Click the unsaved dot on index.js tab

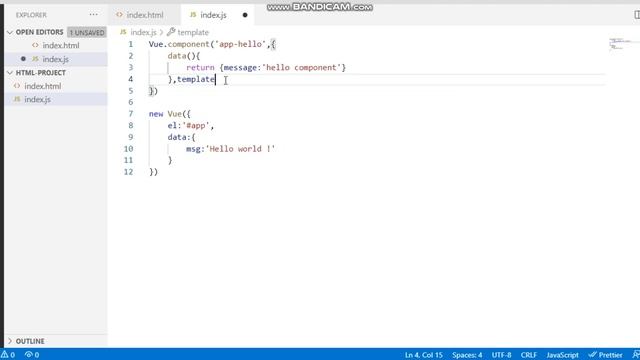pyautogui.click(x=245, y=15)
